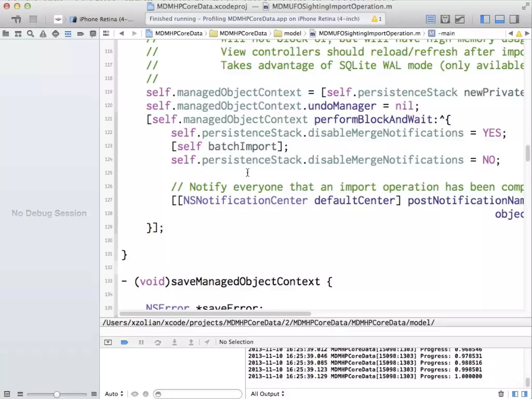Open the Auto variables view dropdown
The height and width of the screenshot is (399, 532).
(114, 394)
